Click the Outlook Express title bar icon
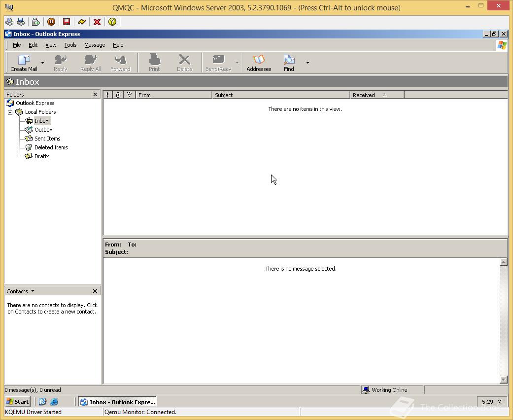This screenshot has height=420, width=513. 8,34
